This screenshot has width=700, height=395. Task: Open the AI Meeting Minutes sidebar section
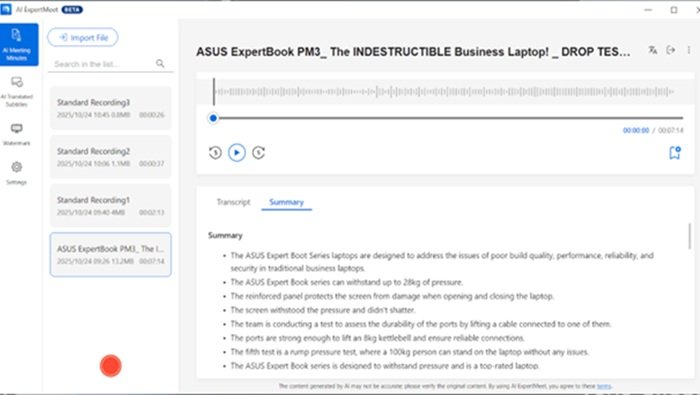(19, 45)
